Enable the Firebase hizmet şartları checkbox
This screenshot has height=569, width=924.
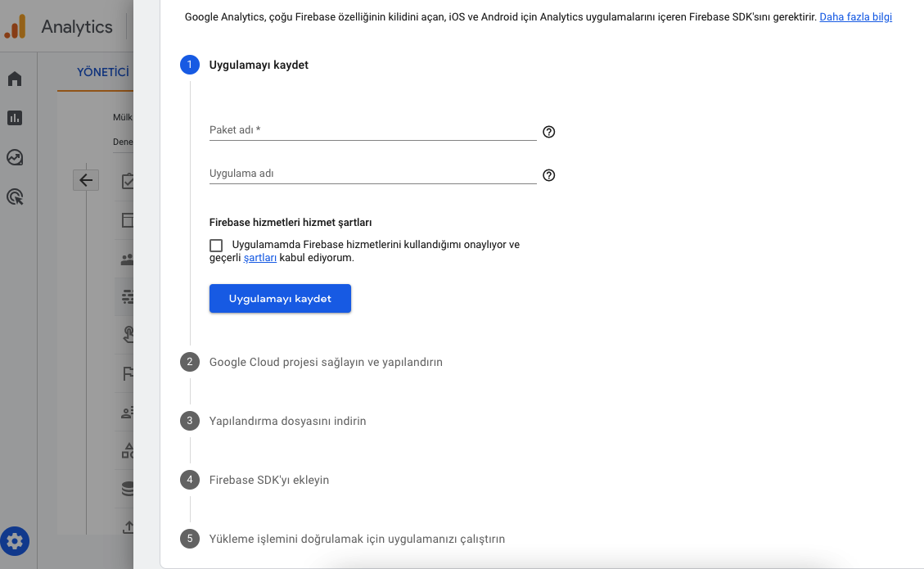point(216,245)
